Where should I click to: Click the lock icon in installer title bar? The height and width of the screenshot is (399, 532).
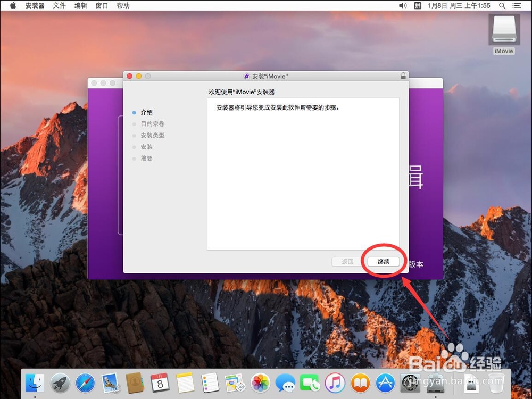403,76
